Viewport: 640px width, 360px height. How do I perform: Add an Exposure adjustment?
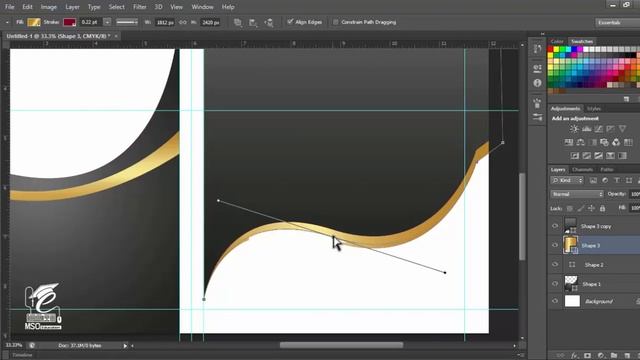[x=610, y=129]
